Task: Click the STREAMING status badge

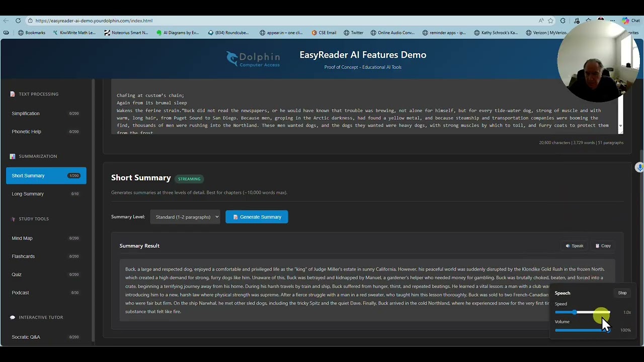Action: [x=189, y=179]
